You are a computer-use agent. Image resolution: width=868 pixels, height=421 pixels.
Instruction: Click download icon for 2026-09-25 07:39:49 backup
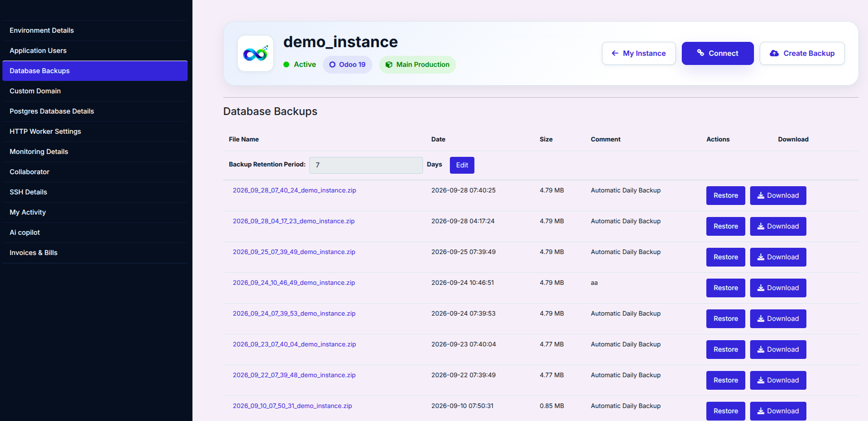coord(761,257)
